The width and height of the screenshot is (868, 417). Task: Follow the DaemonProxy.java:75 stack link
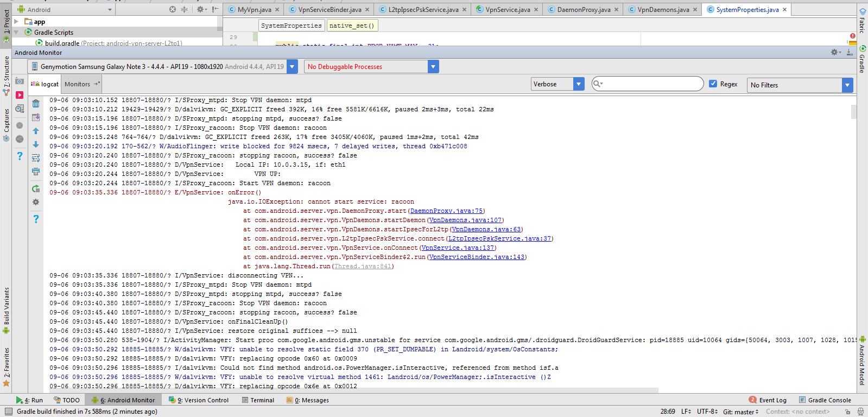[x=446, y=211]
